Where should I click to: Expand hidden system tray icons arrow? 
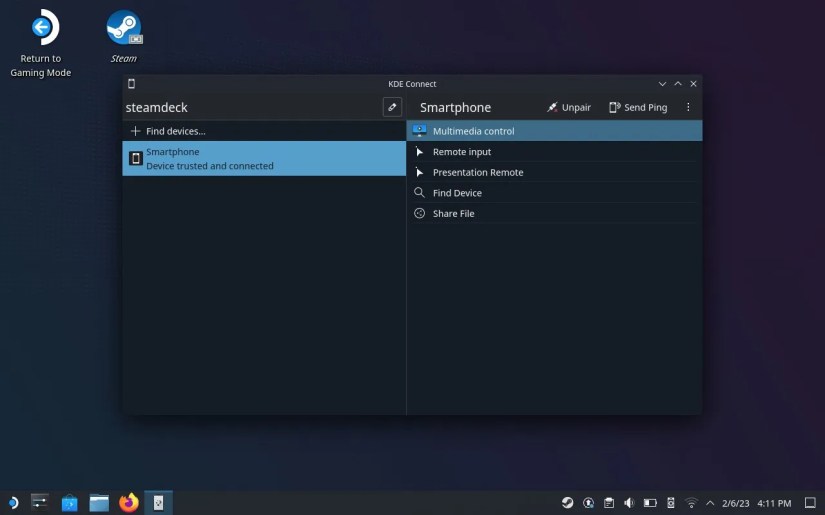pyautogui.click(x=710, y=503)
